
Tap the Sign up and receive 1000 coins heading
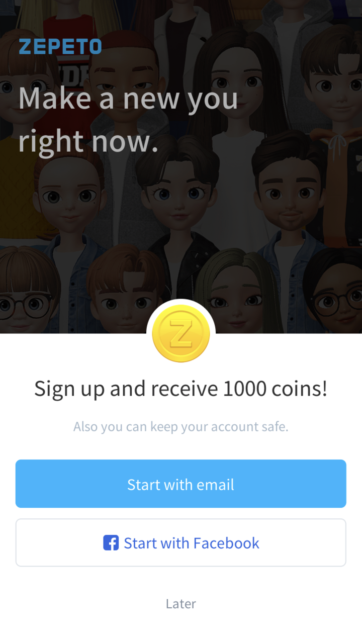[x=181, y=389]
